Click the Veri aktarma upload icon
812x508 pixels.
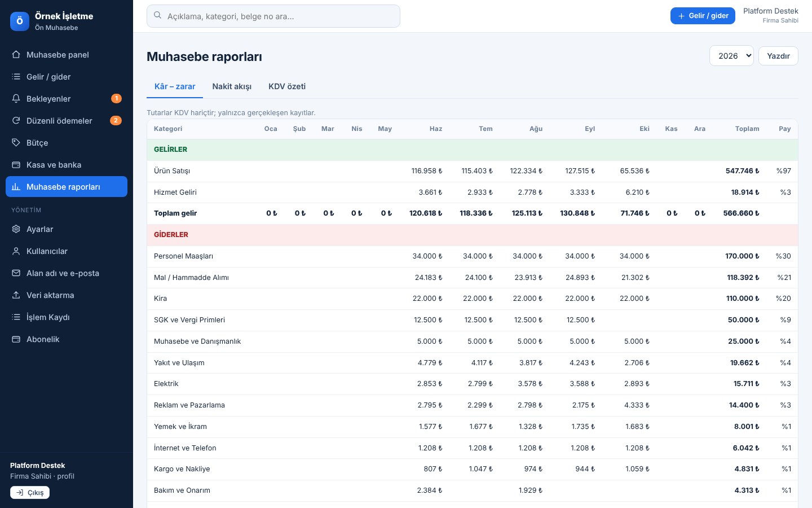pos(16,295)
